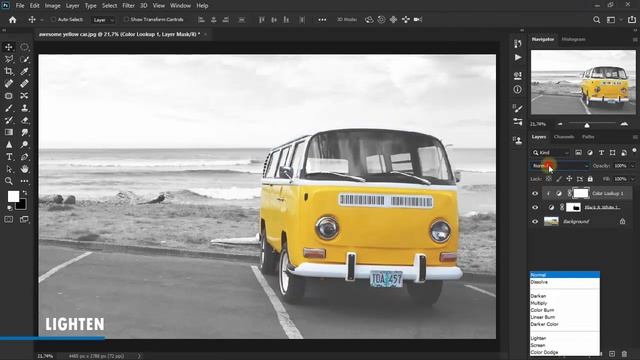Choose Dissolve blend mode
640x360 pixels.
(565, 282)
